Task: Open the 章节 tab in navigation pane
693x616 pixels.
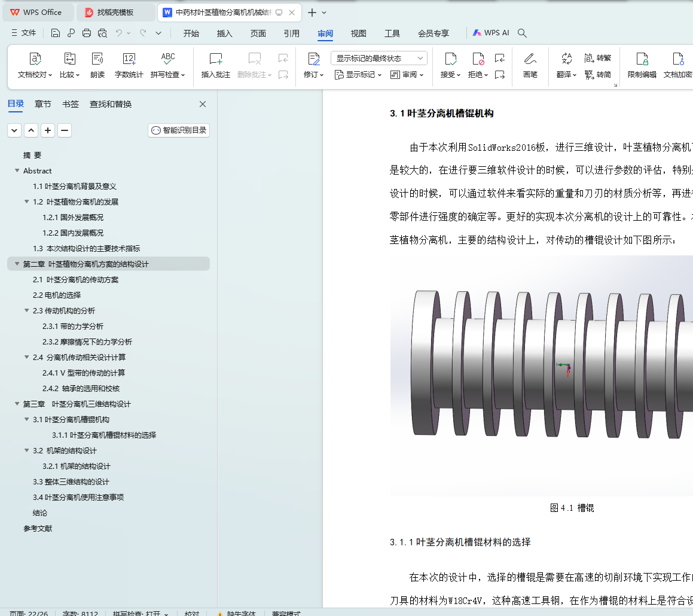Action: tap(43, 104)
